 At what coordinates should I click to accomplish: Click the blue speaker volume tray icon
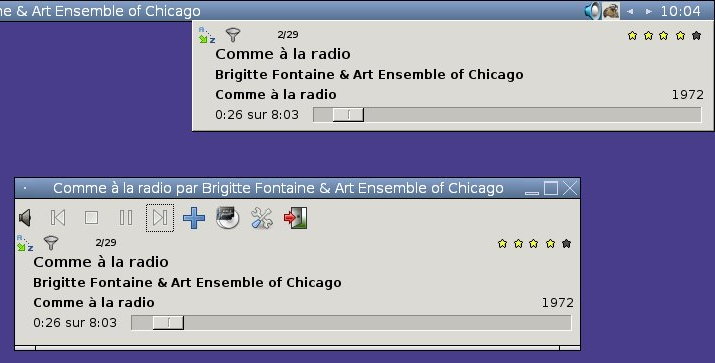[593, 10]
